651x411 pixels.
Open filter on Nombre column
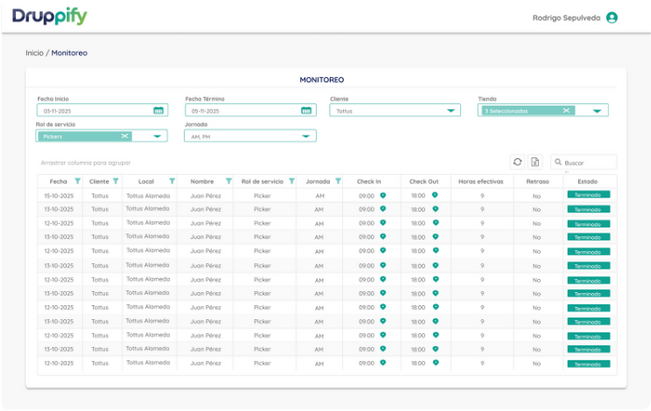coord(228,181)
